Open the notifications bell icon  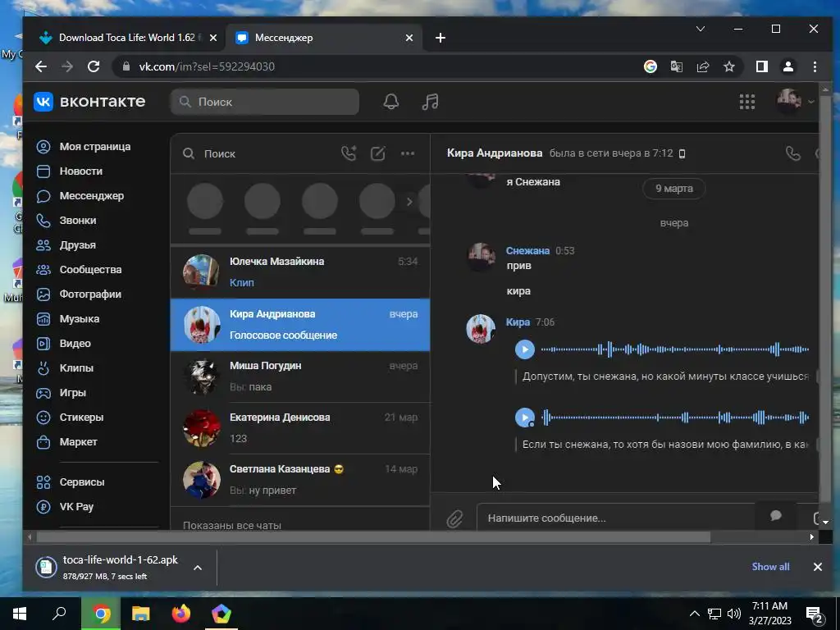391,102
